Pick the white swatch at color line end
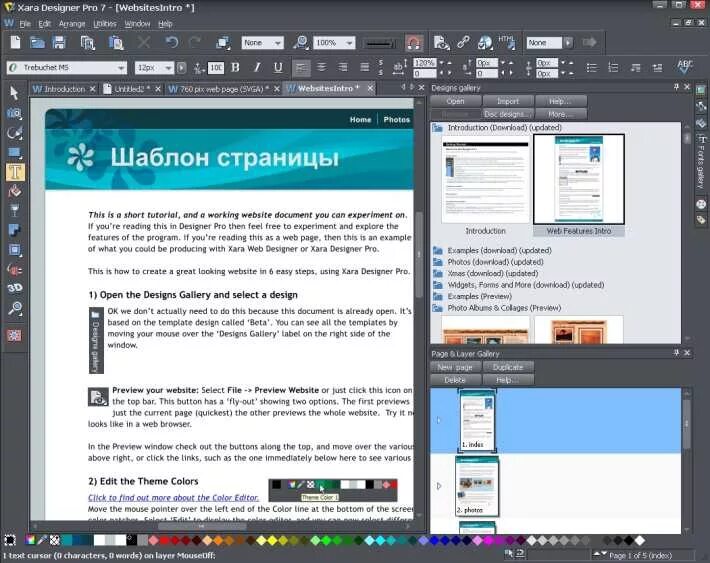710x563 pixels. [640, 540]
